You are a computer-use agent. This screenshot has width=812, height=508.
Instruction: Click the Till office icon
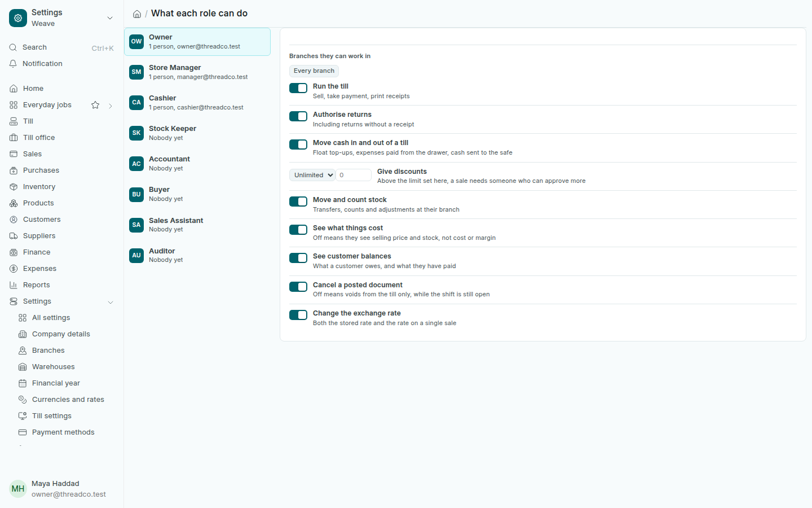tap(14, 138)
